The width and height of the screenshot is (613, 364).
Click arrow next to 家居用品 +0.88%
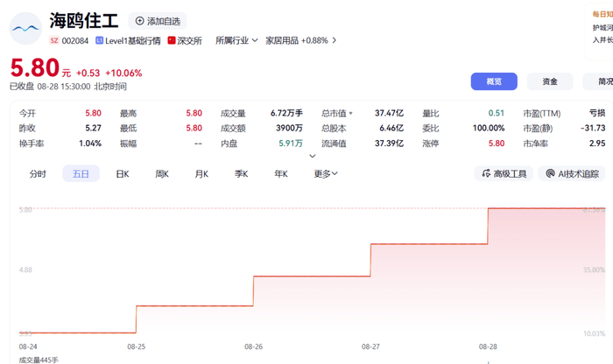point(334,40)
